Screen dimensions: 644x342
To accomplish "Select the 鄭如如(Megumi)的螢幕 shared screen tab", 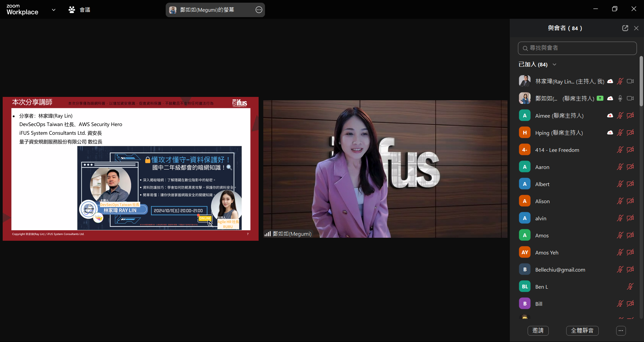I will point(207,10).
